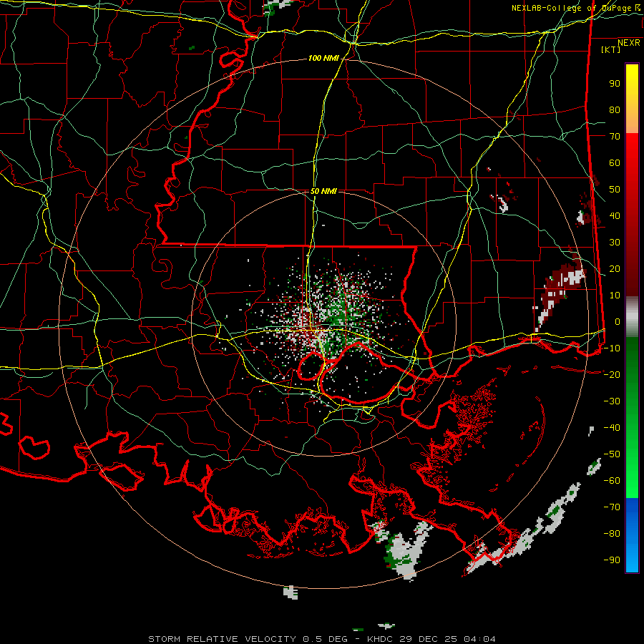Click the dark red echo patch east of the radar
644x644 pixels.
[560, 288]
